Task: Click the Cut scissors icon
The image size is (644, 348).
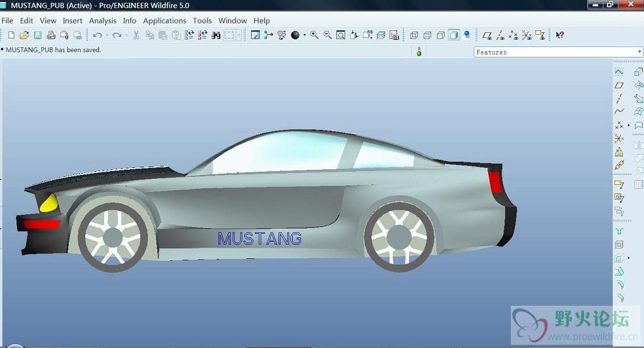Action: [x=136, y=35]
